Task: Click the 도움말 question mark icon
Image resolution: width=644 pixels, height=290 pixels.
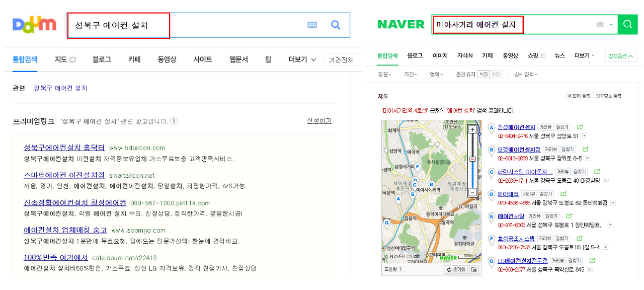Action: pyautogui.click(x=400, y=270)
